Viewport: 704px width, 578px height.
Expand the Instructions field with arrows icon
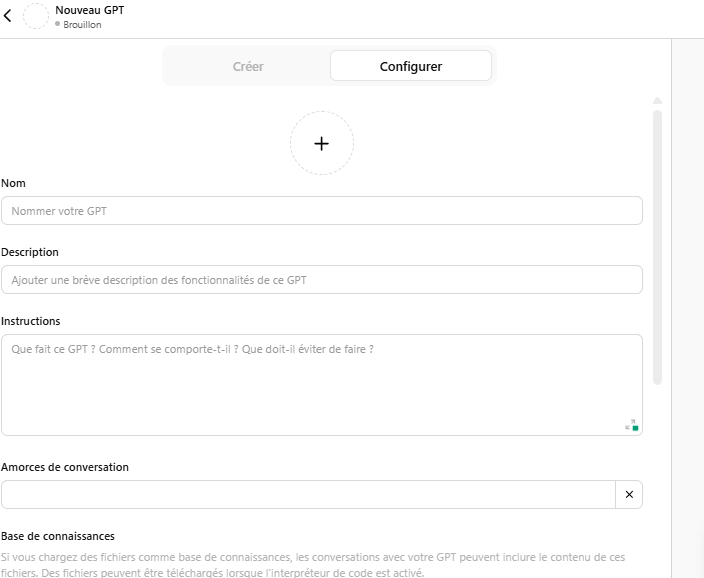(630, 424)
